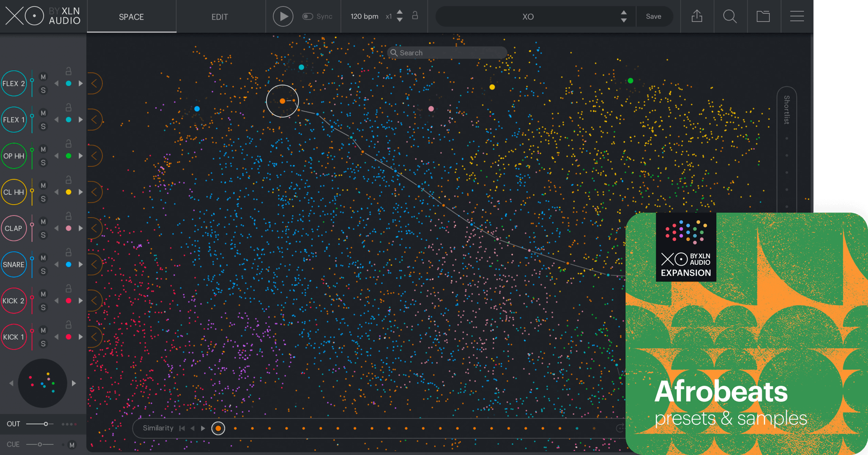Mute the OP HH channel
This screenshot has width=868, height=455.
tap(43, 149)
